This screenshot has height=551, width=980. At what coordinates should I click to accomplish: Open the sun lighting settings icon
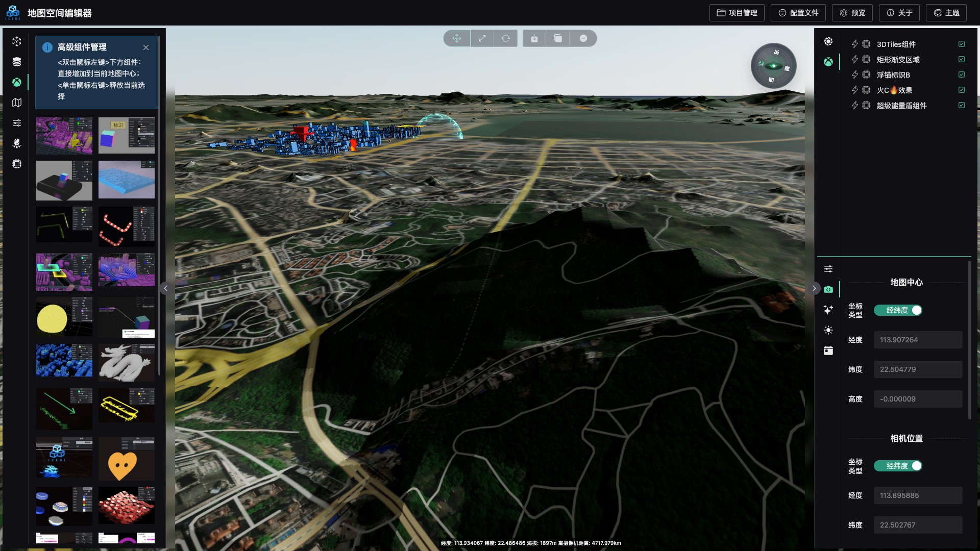(x=828, y=330)
